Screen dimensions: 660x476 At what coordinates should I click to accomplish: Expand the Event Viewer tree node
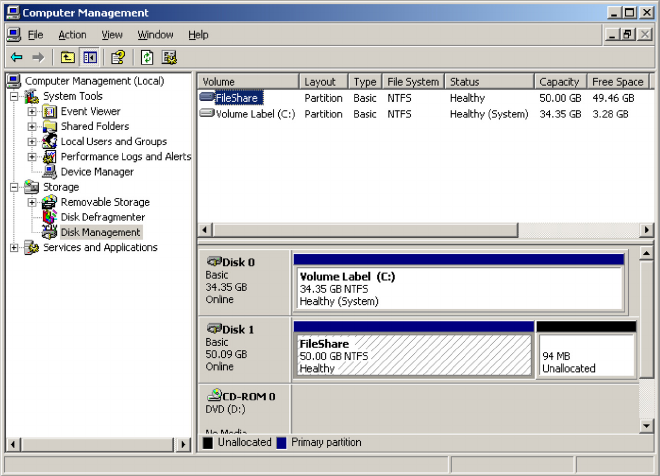click(32, 112)
